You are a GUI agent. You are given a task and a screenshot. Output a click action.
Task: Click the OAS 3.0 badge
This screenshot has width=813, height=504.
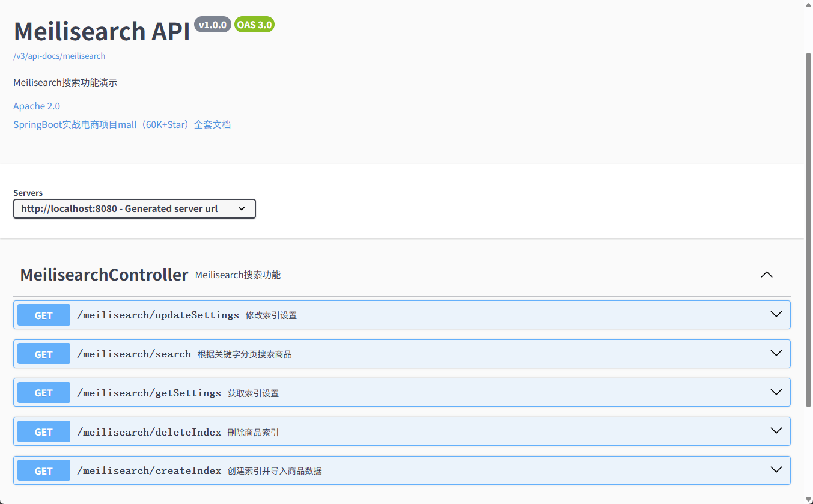click(x=254, y=25)
